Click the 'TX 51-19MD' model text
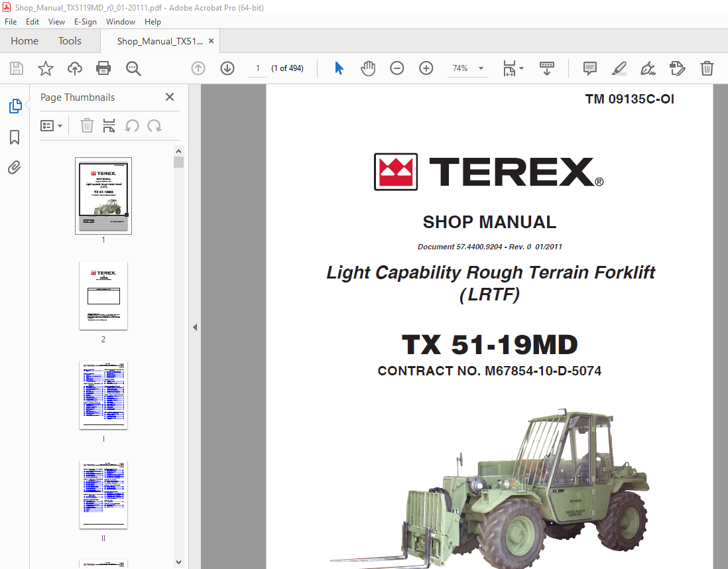Screen dimensions: 728x569 click(489, 345)
